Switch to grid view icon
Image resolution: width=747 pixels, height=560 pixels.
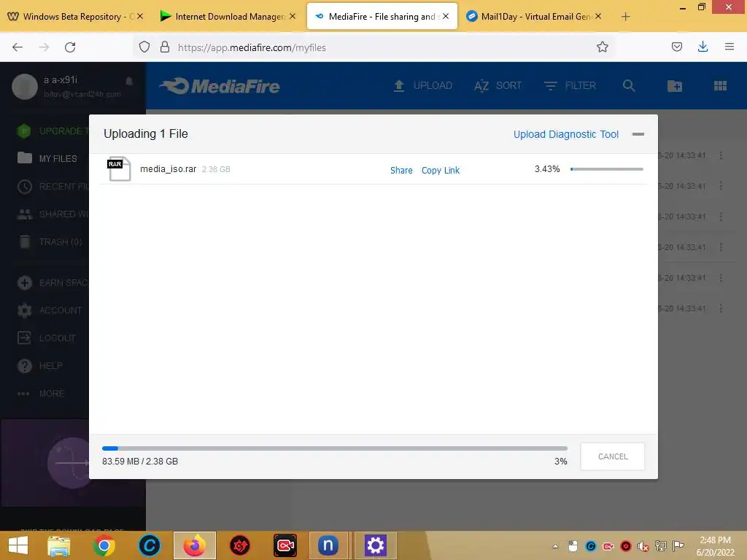pos(720,86)
